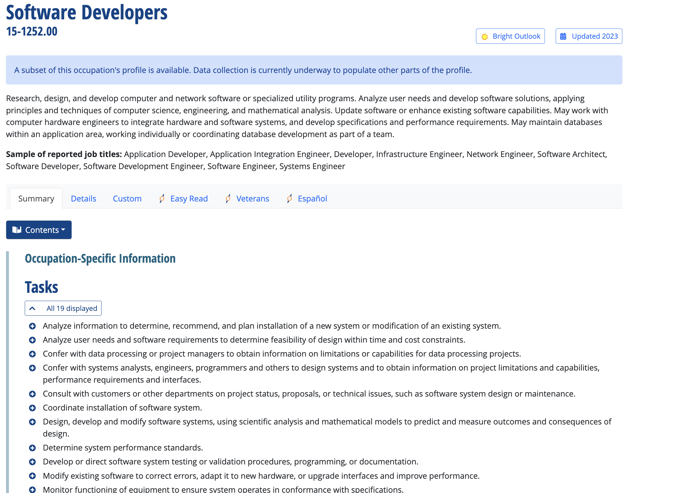
Task: Switch to the Details tab
Action: click(83, 199)
